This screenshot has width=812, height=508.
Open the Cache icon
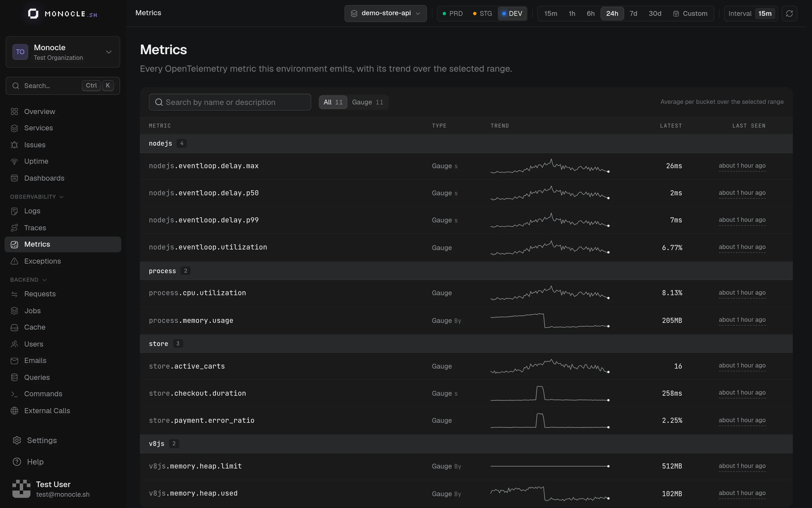[x=14, y=327]
